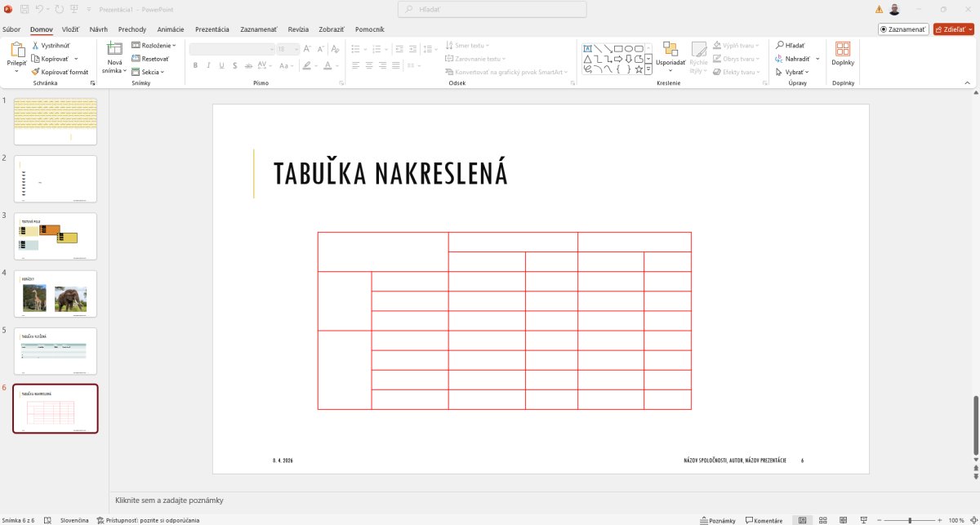Start slideshow from status bar icon
The image size is (980, 525).
click(x=863, y=520)
